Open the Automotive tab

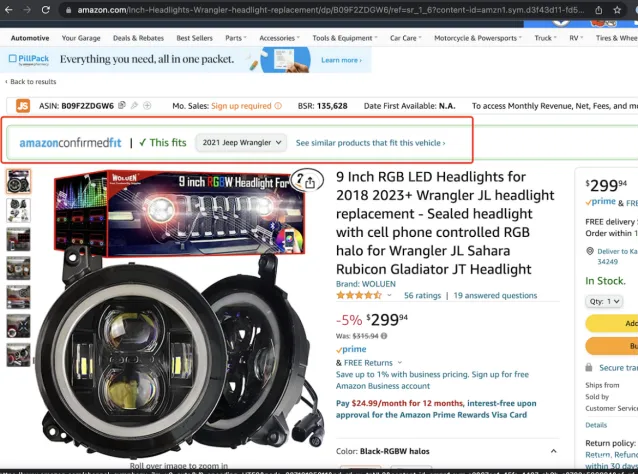pos(30,38)
